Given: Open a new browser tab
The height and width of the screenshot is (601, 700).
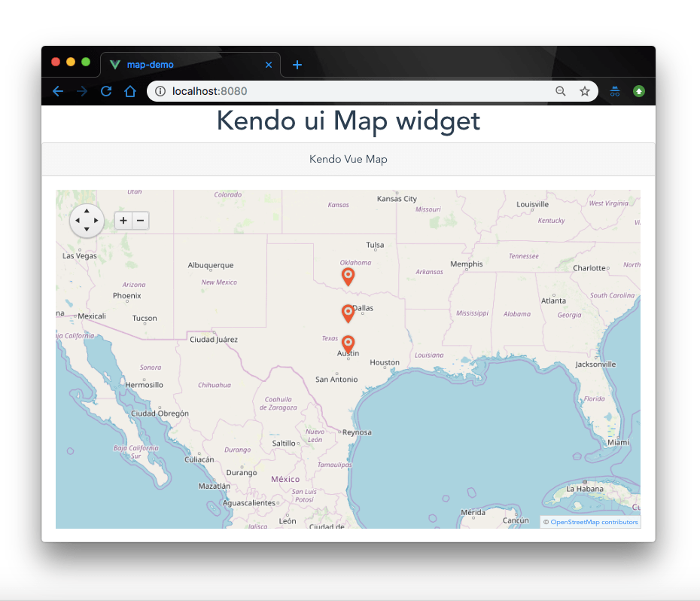Looking at the screenshot, I should pos(297,65).
